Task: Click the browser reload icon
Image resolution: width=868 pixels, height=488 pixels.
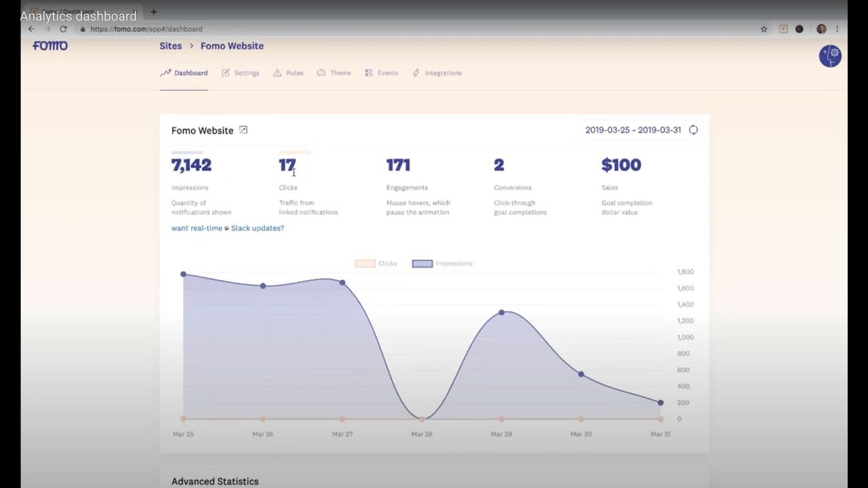Action: pyautogui.click(x=63, y=29)
